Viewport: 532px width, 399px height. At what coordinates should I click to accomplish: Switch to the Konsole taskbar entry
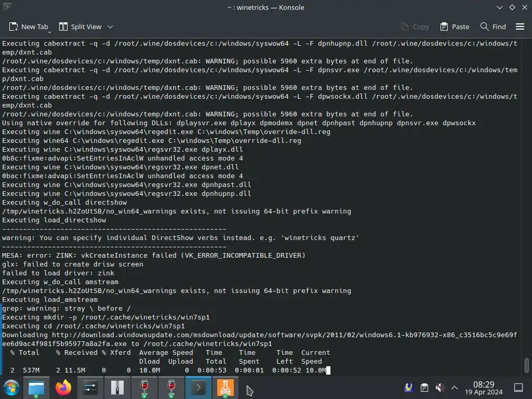tap(198, 388)
